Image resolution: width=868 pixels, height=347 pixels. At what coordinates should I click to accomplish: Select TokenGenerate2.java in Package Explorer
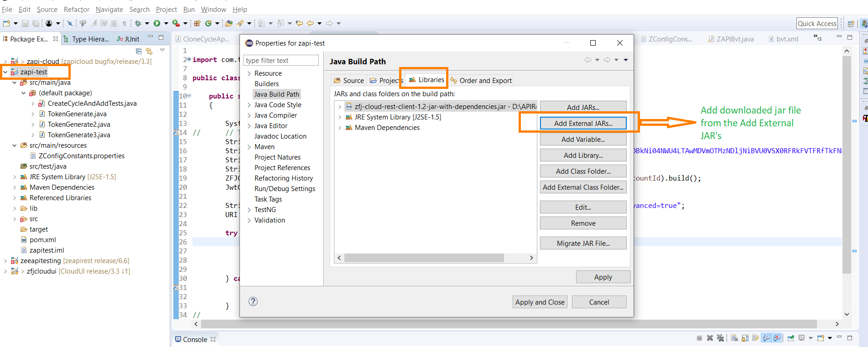click(x=79, y=124)
